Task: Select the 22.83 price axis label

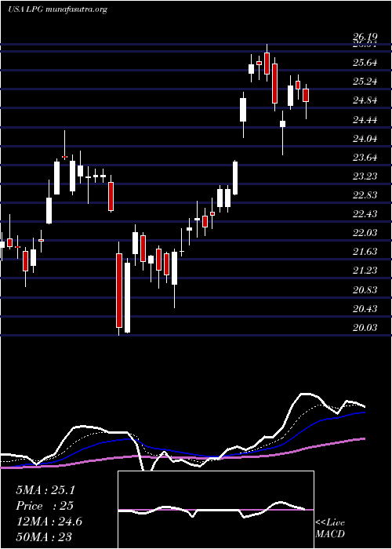Action: 365,195
